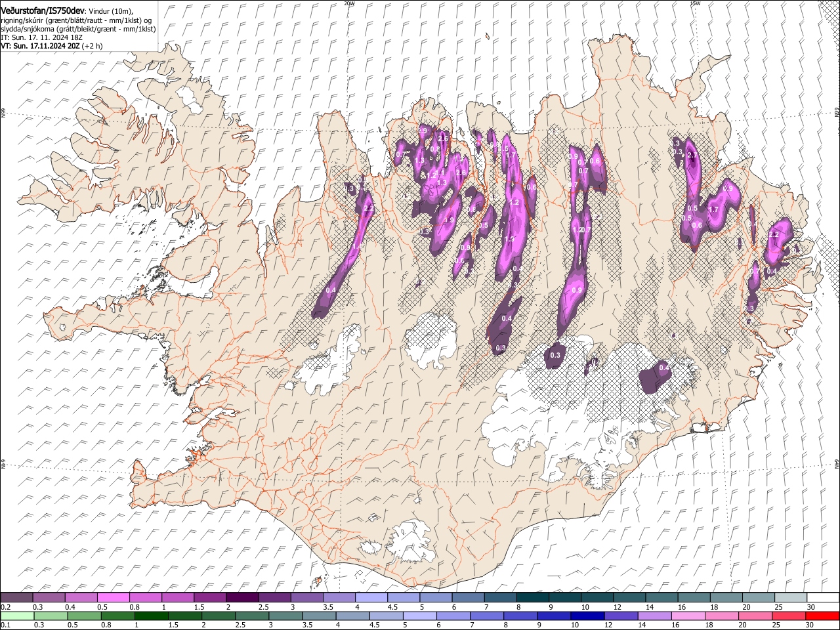Pick snow legend swatch between 0.2 and 0.3

click(16, 597)
